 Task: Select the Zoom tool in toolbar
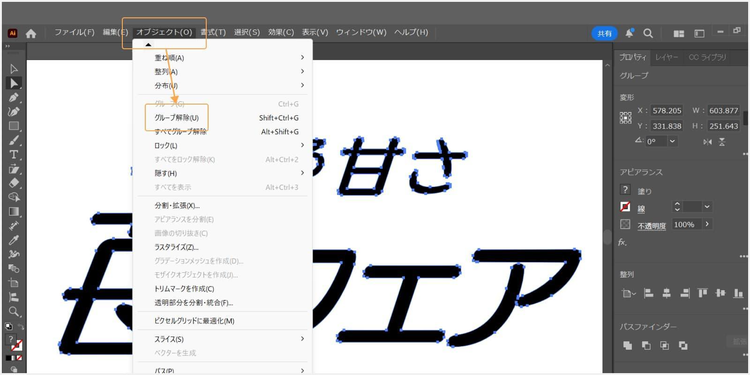pos(14,311)
